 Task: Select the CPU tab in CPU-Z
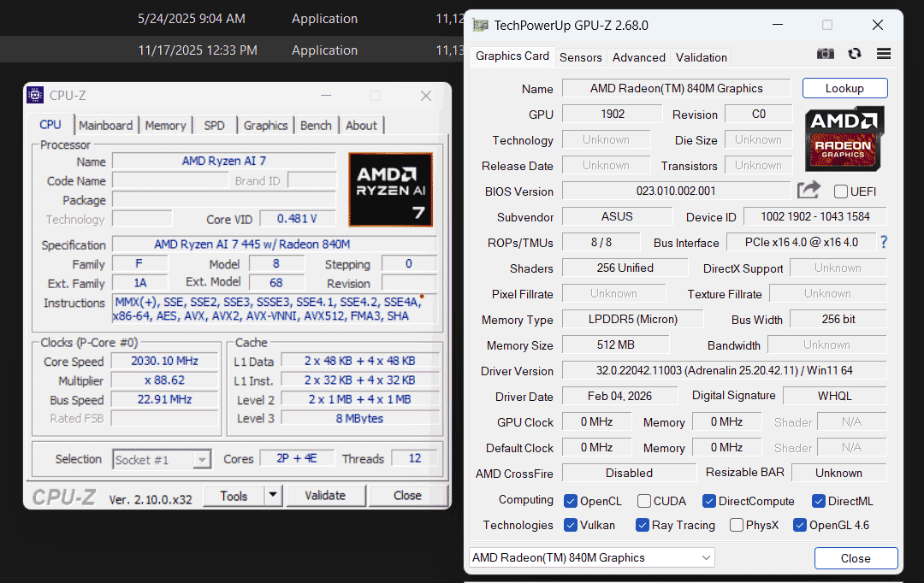pyautogui.click(x=50, y=125)
